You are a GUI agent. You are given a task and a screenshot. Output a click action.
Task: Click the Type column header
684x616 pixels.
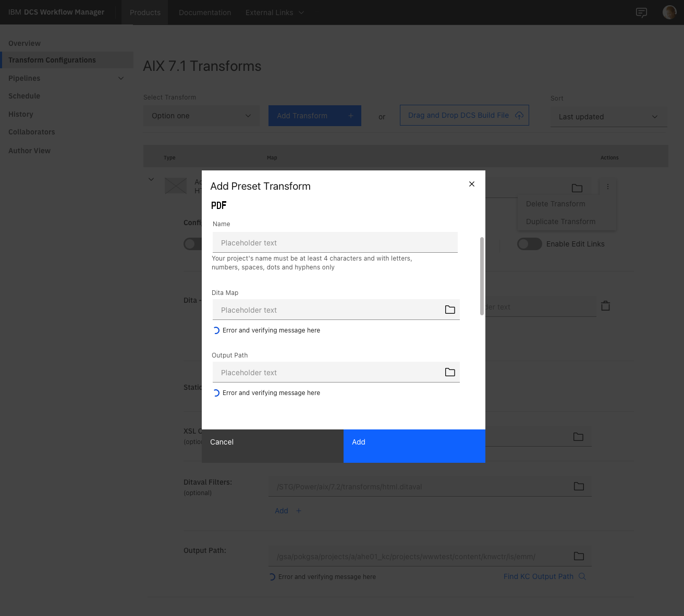169,157
